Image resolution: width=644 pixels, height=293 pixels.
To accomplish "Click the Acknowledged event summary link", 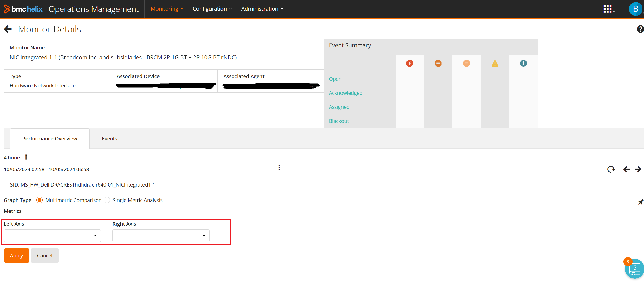I will coord(345,93).
